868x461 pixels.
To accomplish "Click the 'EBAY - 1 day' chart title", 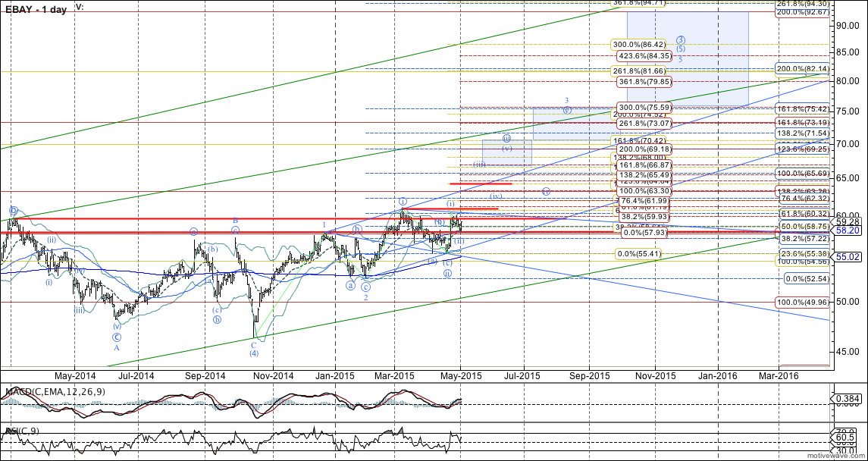I will 36,9.
